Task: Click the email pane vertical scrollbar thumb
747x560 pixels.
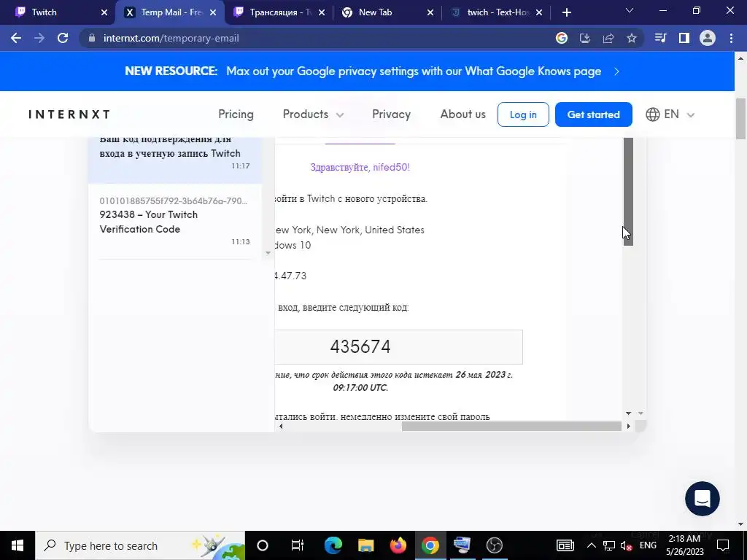Action: (x=628, y=190)
